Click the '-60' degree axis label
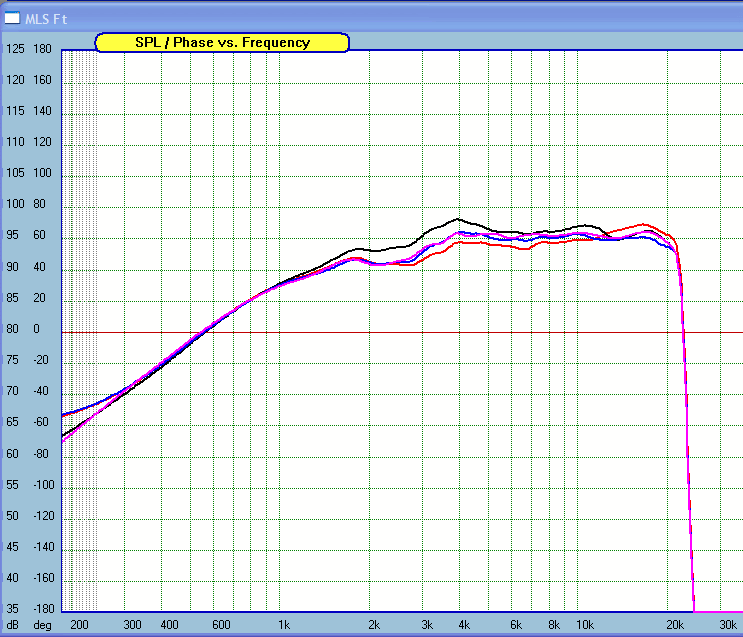The height and width of the screenshot is (637, 743). 41,422
